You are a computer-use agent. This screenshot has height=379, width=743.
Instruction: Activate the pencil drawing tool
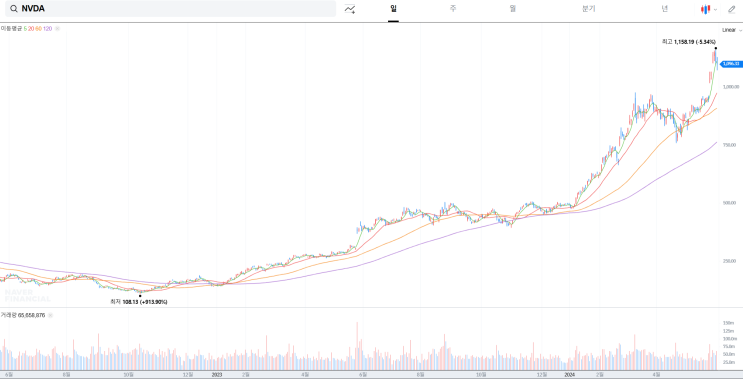[732, 9]
